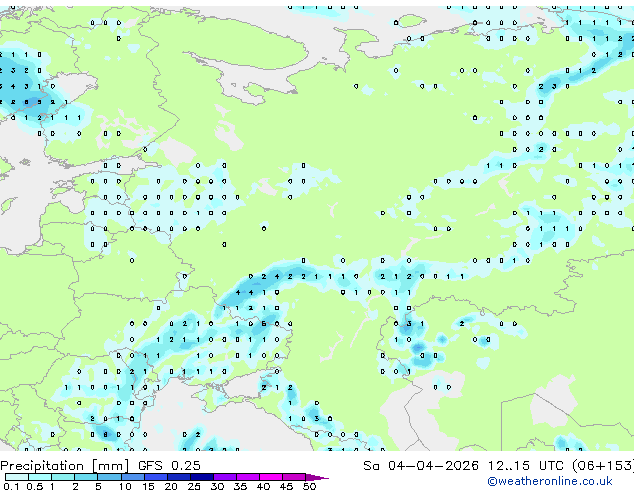
Task: Click the '20' legend scale label
Action: 171,486
